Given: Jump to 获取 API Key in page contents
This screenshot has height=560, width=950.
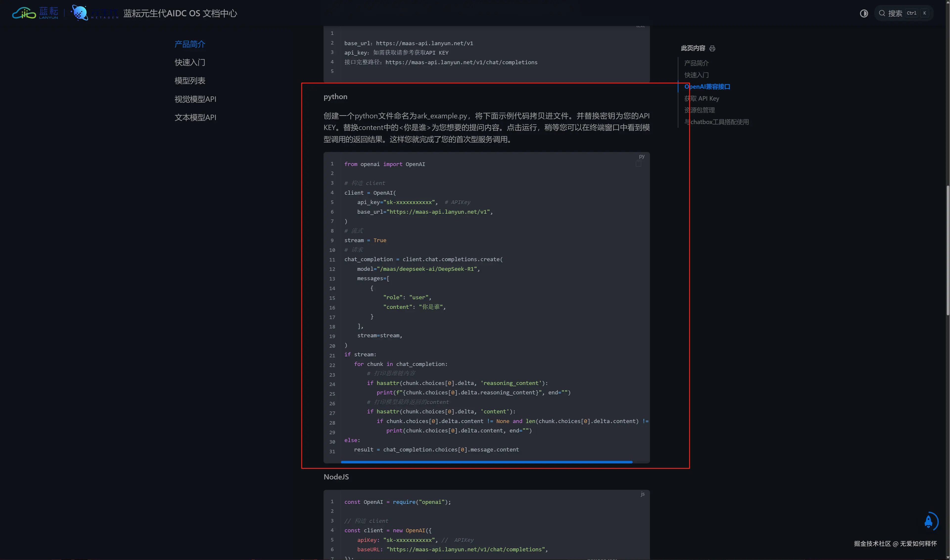Looking at the screenshot, I should point(701,99).
